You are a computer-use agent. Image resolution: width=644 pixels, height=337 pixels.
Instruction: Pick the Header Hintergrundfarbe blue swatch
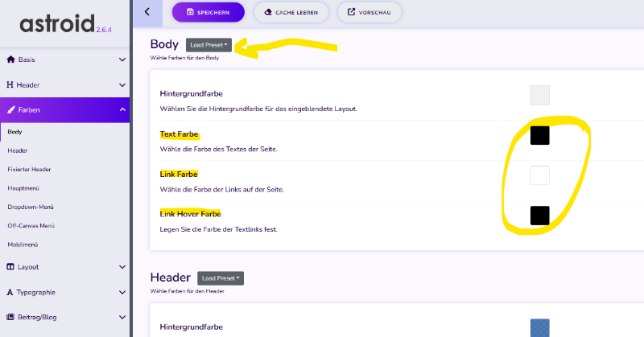pos(539,328)
